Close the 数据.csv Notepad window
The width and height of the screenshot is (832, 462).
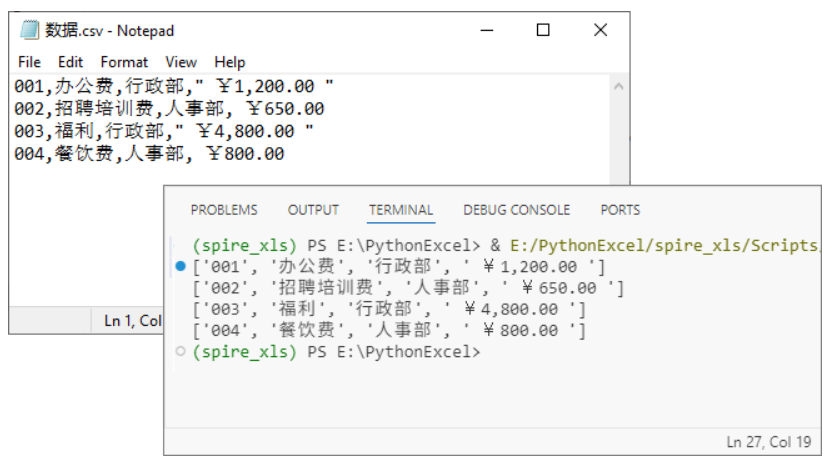point(600,30)
